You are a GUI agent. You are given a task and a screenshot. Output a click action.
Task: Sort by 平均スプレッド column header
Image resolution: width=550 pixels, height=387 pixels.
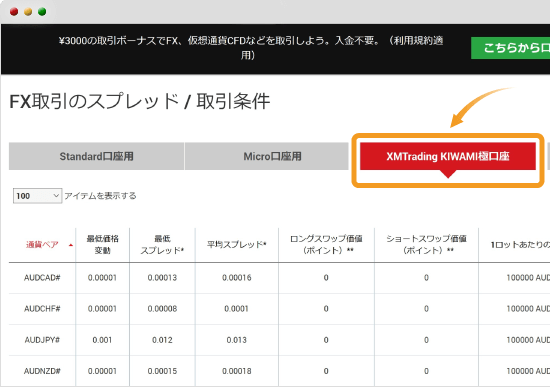click(237, 245)
